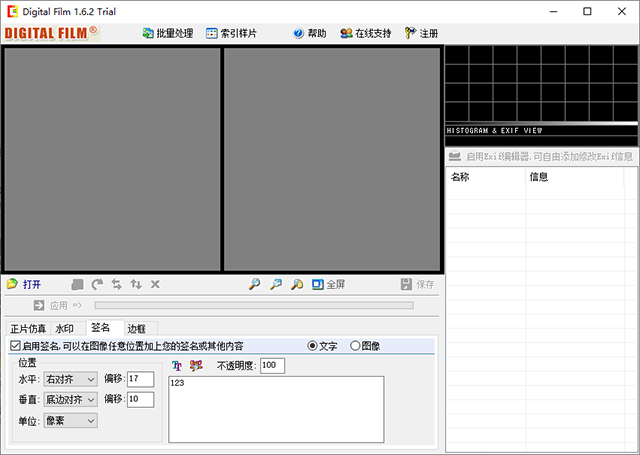This screenshot has height=455, width=640.
Task: Click the third magnifier zoom icon
Action: (297, 284)
